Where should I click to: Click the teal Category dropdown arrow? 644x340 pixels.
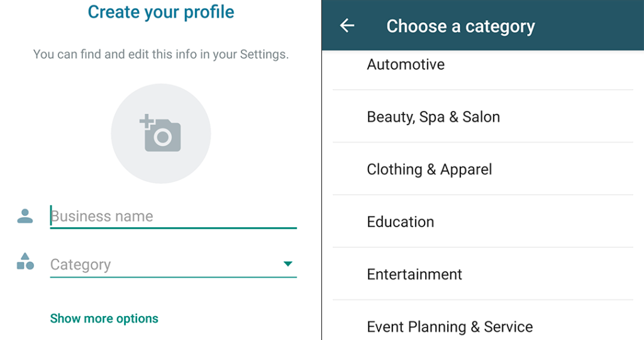tap(288, 264)
